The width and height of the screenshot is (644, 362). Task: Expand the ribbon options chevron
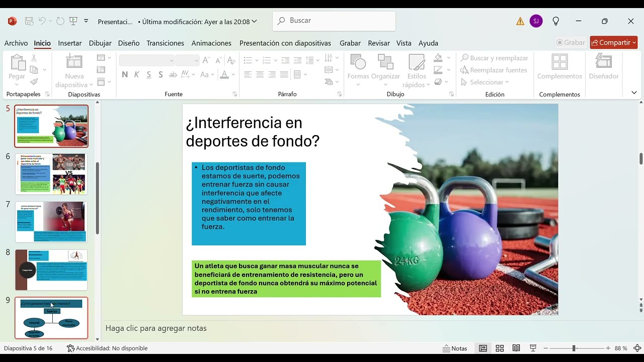point(634,93)
